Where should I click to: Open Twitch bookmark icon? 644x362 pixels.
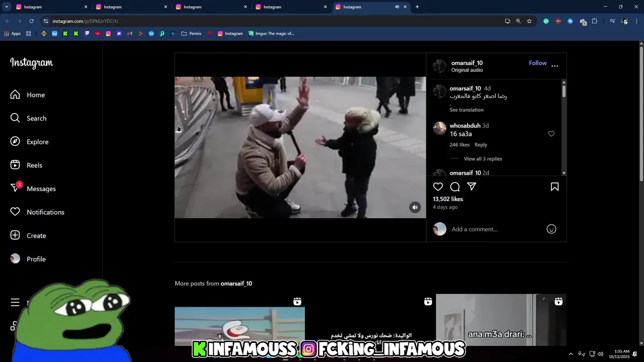tap(87, 34)
